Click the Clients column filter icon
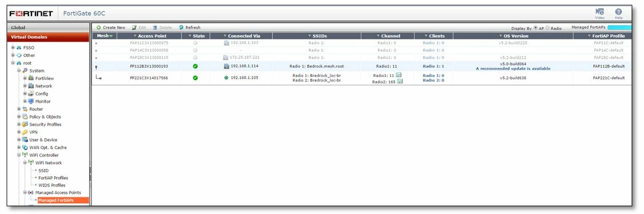Viewport: 644px width, 214px height. pyautogui.click(x=426, y=36)
